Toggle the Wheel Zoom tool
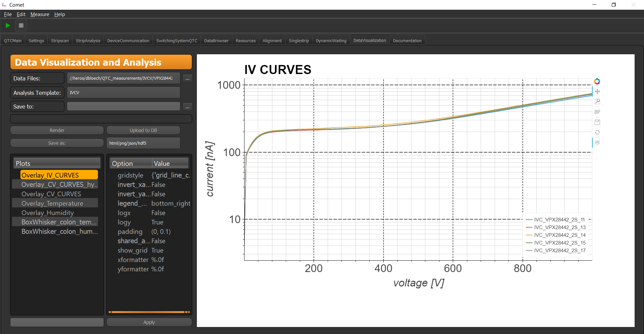The image size is (644, 334). 597,112
